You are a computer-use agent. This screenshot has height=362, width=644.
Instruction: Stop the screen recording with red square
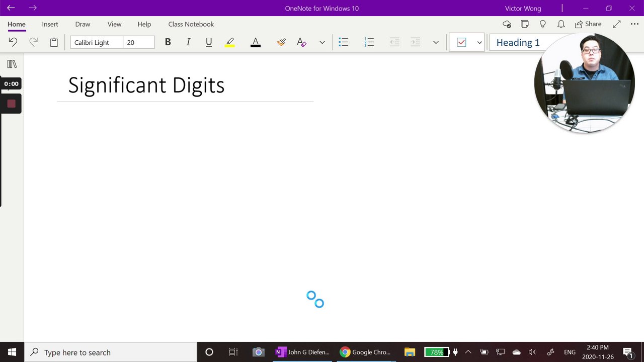[x=11, y=104]
